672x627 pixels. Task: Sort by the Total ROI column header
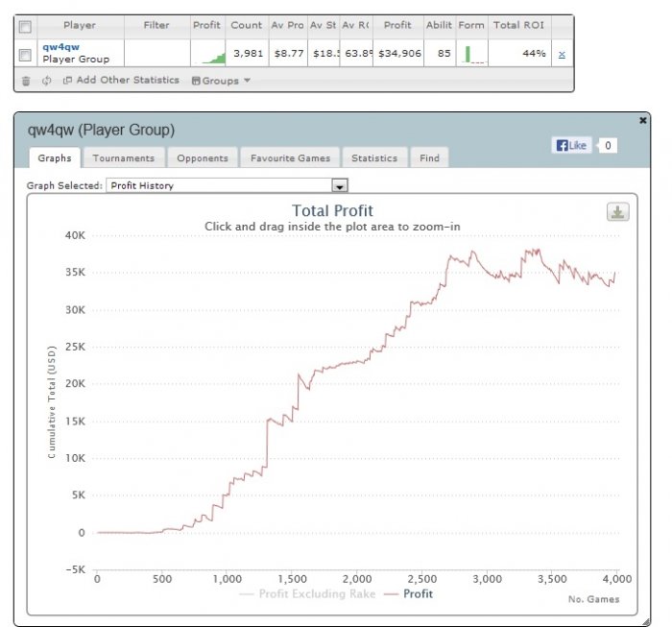pos(519,25)
